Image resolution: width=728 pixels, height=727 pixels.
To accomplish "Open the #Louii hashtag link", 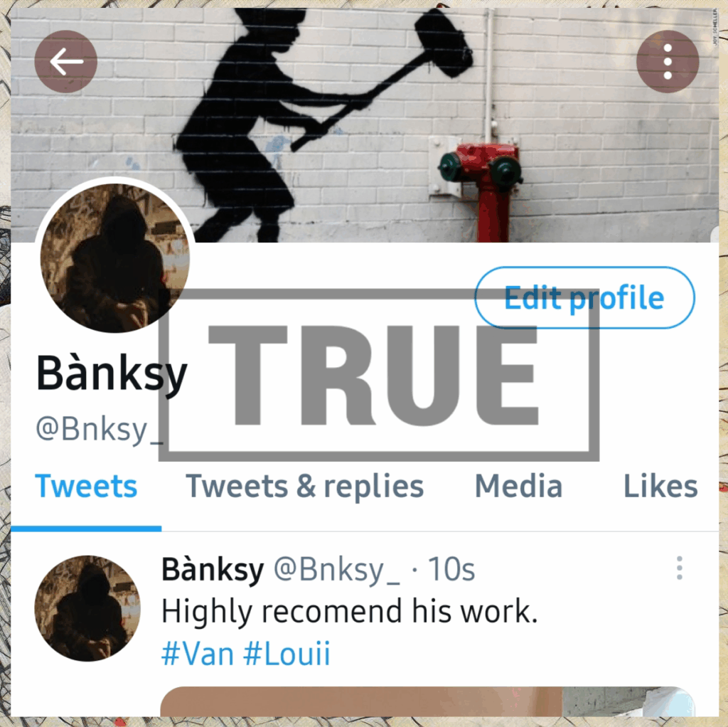I will click(287, 653).
